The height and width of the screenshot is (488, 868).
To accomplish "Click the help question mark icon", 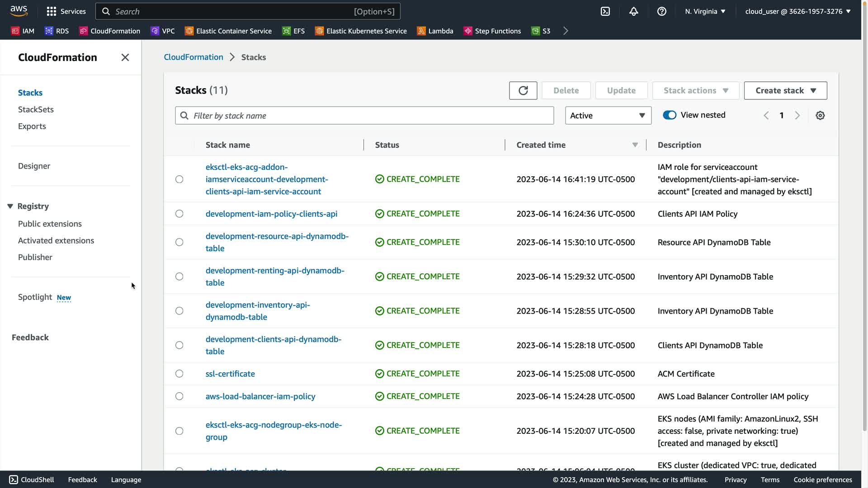I will 661,11.
